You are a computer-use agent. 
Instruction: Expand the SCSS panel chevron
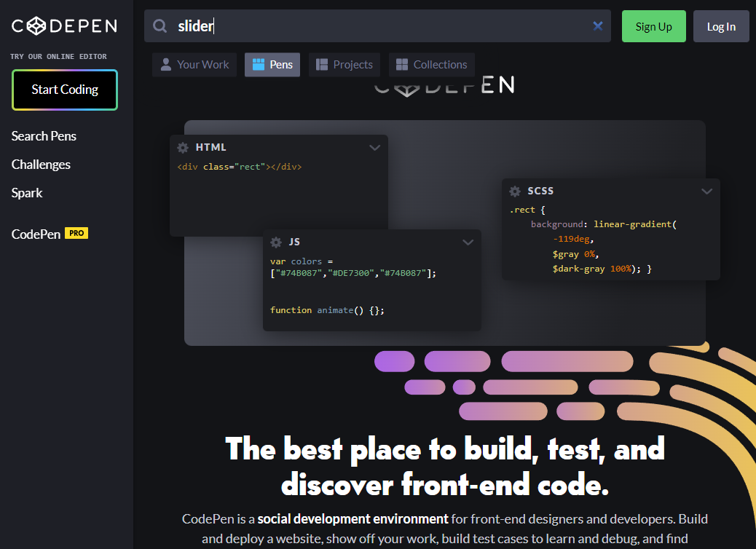[x=706, y=191]
